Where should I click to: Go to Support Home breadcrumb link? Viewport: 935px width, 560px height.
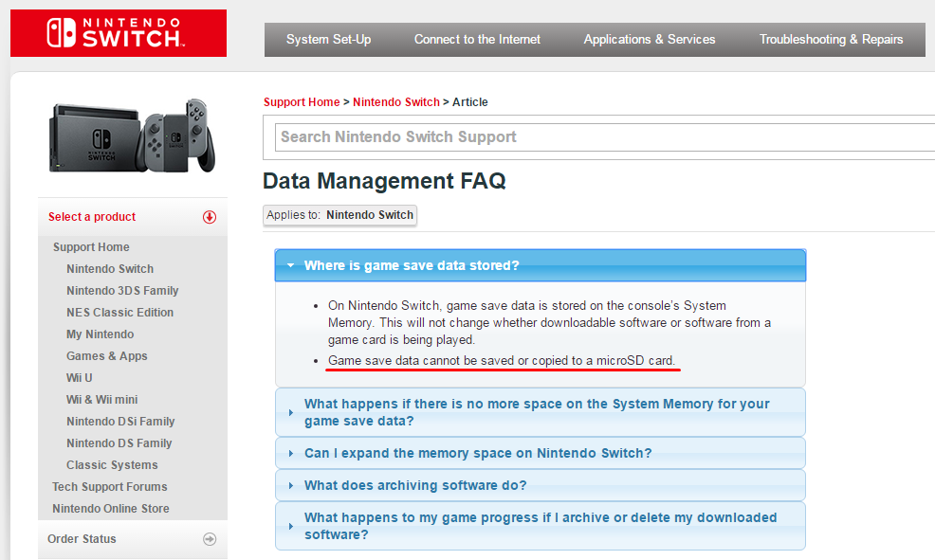click(302, 102)
